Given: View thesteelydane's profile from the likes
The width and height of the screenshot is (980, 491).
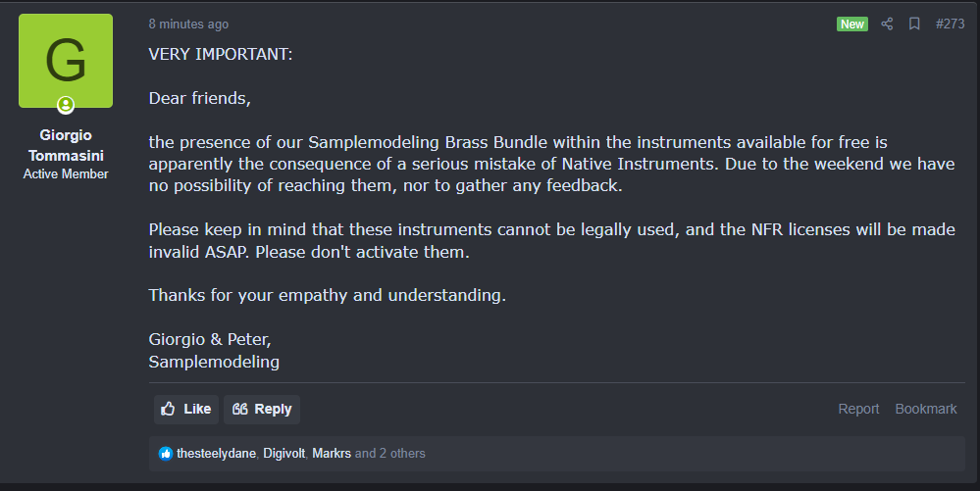Looking at the screenshot, I should pos(216,454).
